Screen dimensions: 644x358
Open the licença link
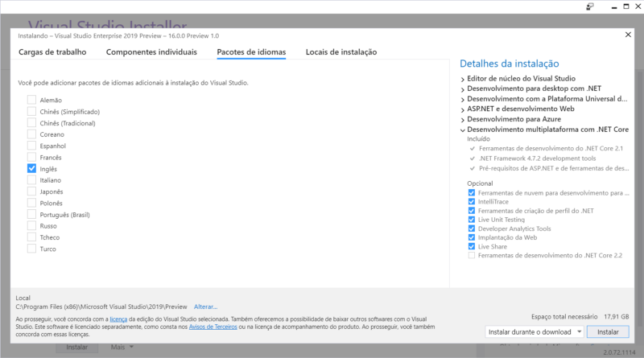click(x=118, y=319)
